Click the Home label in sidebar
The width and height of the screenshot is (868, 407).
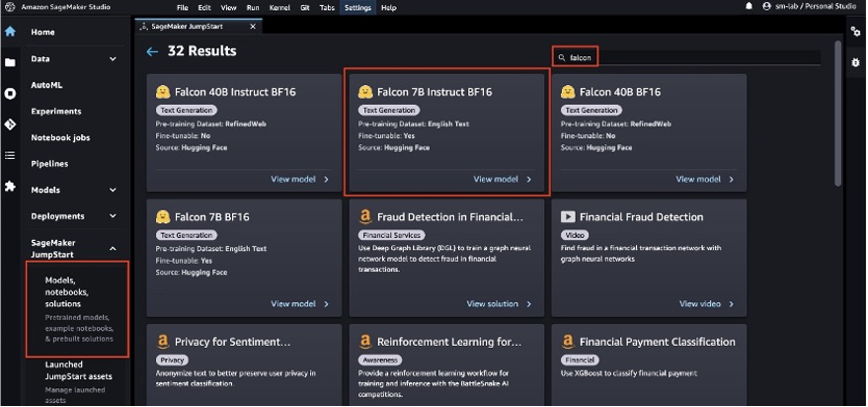click(42, 33)
